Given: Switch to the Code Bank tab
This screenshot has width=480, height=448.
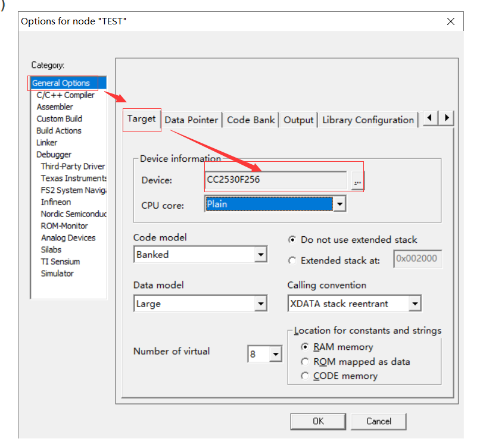Looking at the screenshot, I should click(x=251, y=120).
